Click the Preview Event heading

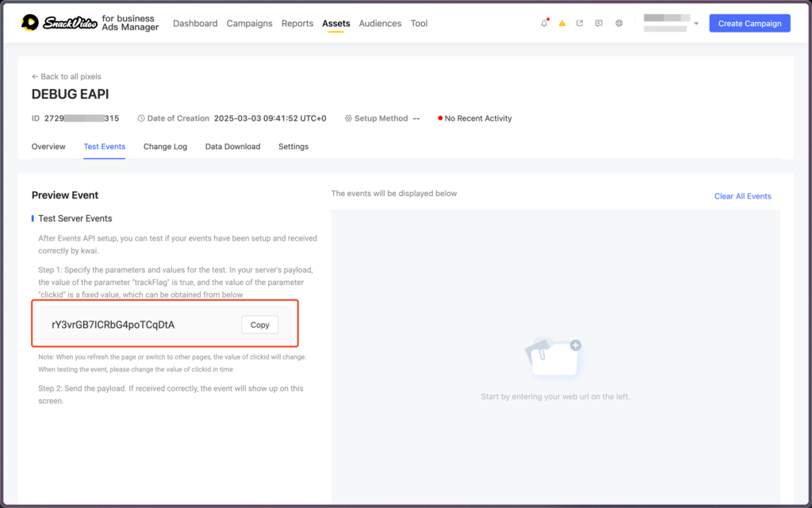tap(65, 195)
